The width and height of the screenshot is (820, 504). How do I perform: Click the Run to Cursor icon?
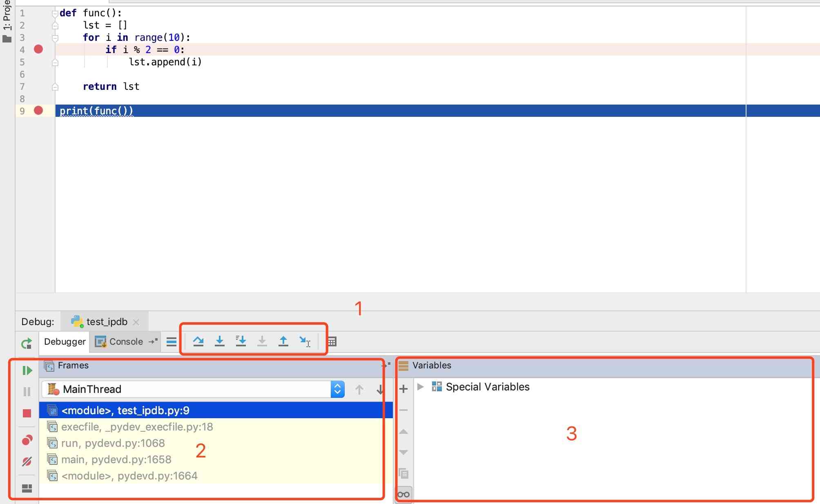coord(305,341)
